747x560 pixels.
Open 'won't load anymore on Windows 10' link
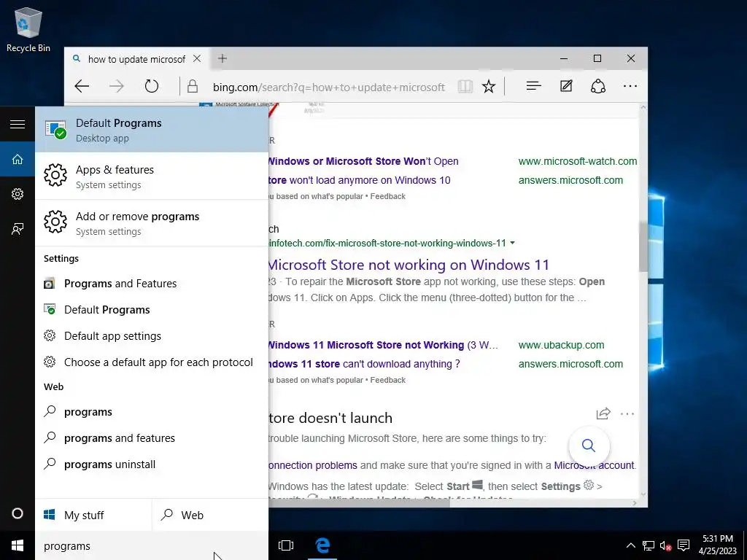(x=360, y=181)
